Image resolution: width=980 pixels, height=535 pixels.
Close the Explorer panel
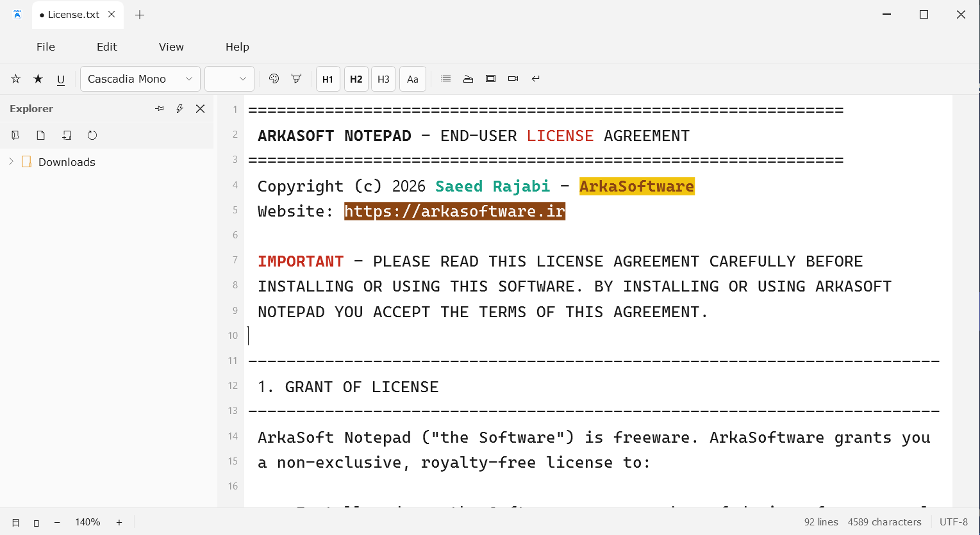[201, 109]
